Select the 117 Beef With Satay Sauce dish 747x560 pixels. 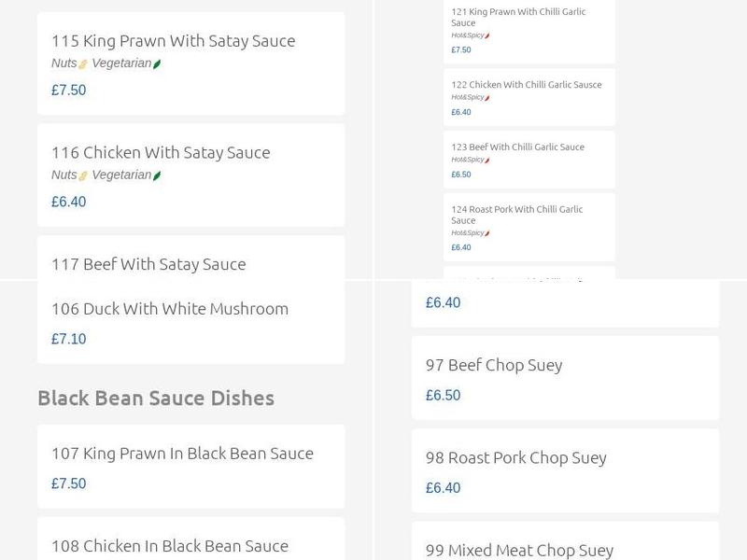click(149, 264)
